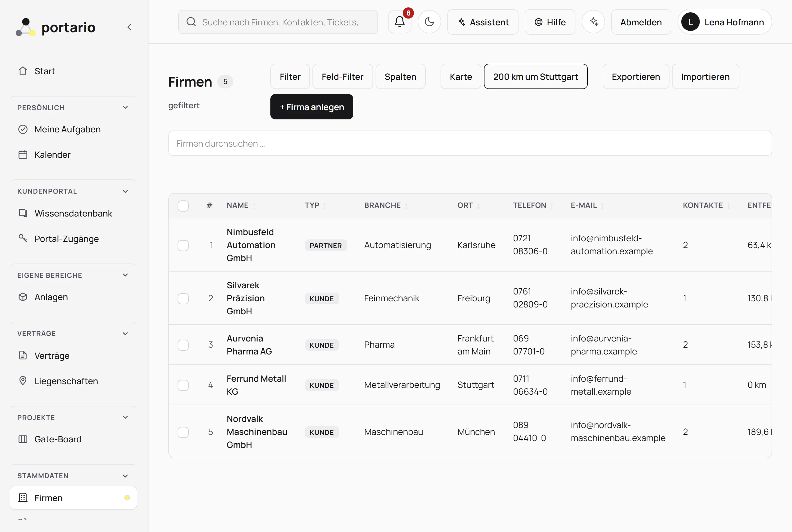Check the Nimbusfeld Automation GmbH row checkbox
792x532 pixels.
coord(183,245)
